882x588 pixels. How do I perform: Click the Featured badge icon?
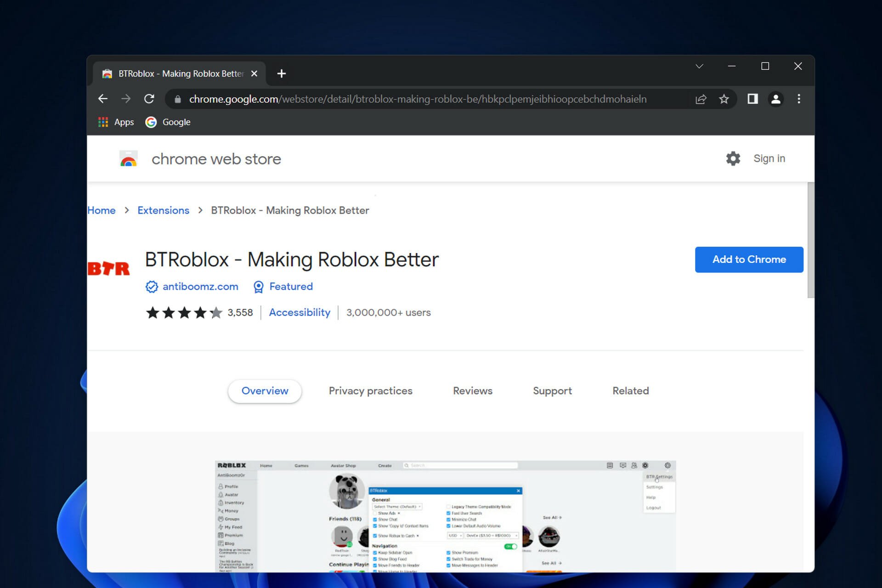pyautogui.click(x=259, y=287)
